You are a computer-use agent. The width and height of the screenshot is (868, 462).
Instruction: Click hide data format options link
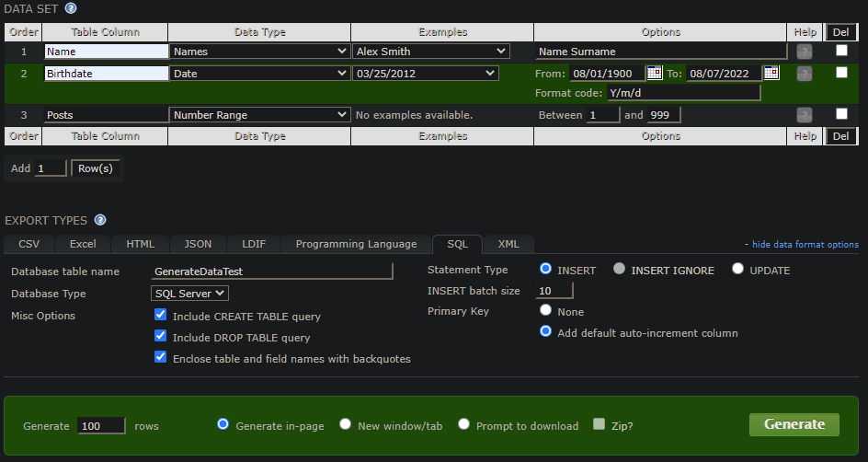pos(804,245)
